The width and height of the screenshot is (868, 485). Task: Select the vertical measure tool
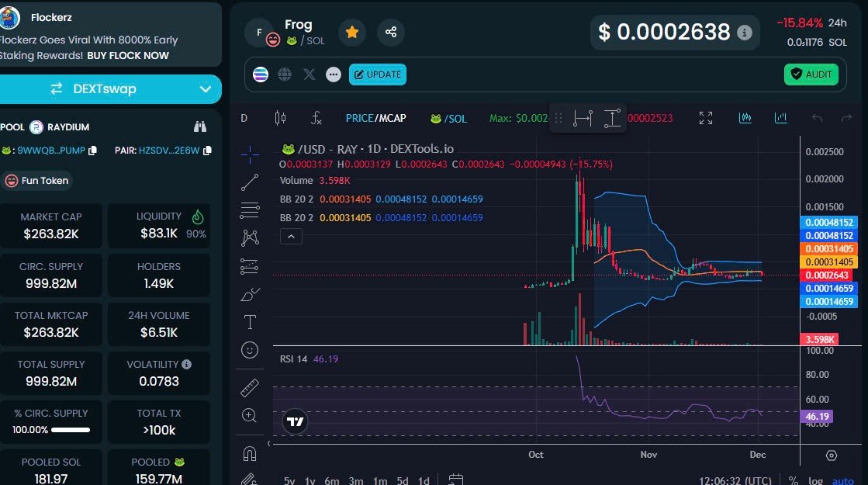pos(612,118)
